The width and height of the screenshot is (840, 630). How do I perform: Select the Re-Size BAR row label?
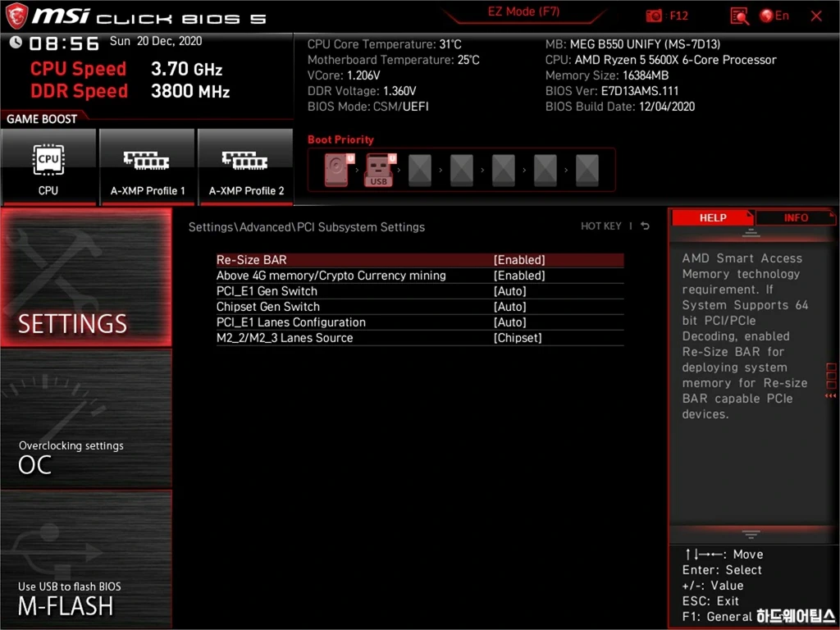coord(251,260)
